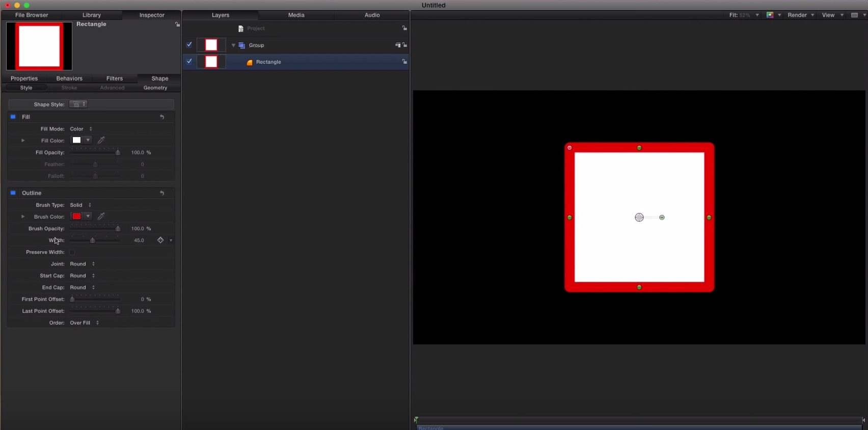Reset the Outline section parameters
This screenshot has width=868, height=430.
click(162, 193)
